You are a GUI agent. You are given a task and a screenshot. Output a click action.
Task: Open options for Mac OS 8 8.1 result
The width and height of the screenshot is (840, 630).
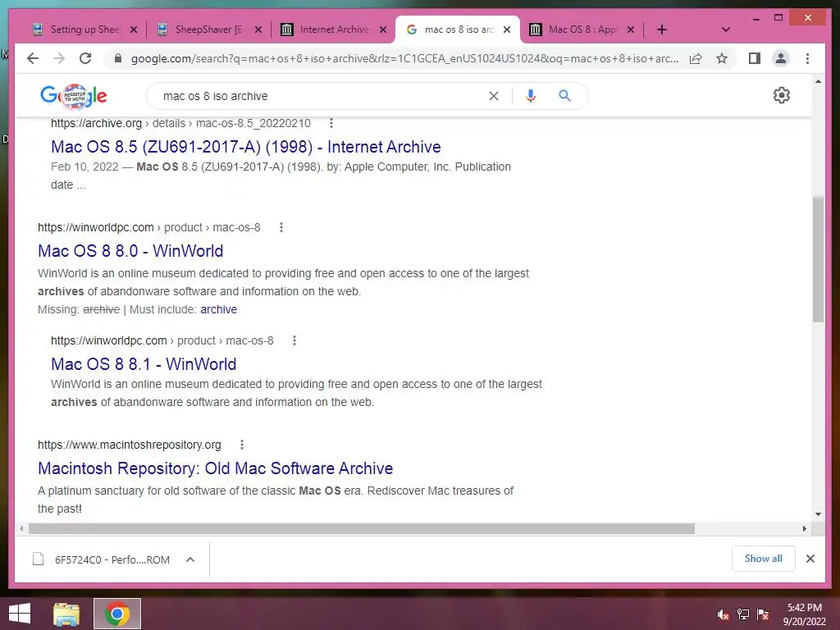click(294, 340)
